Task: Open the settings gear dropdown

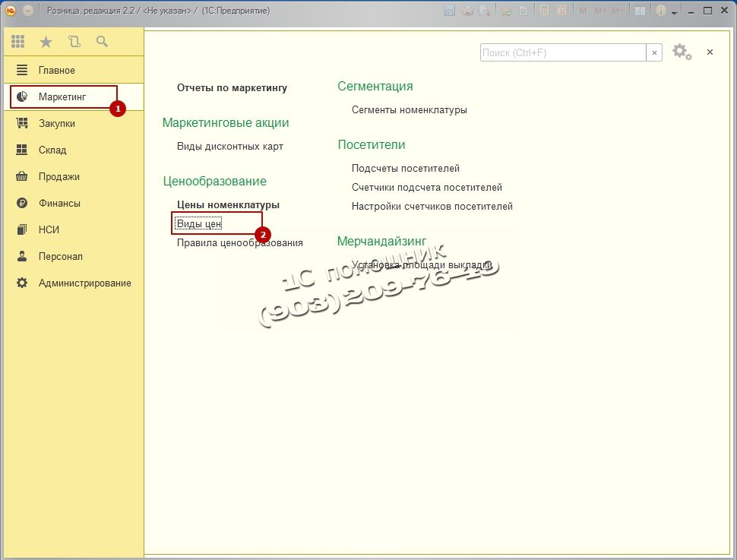Action: tap(682, 52)
